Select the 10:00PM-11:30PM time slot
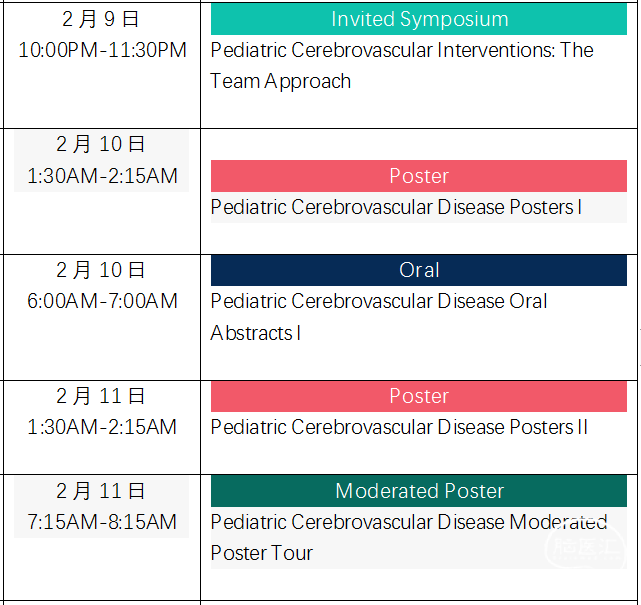This screenshot has width=641, height=605. click(102, 50)
